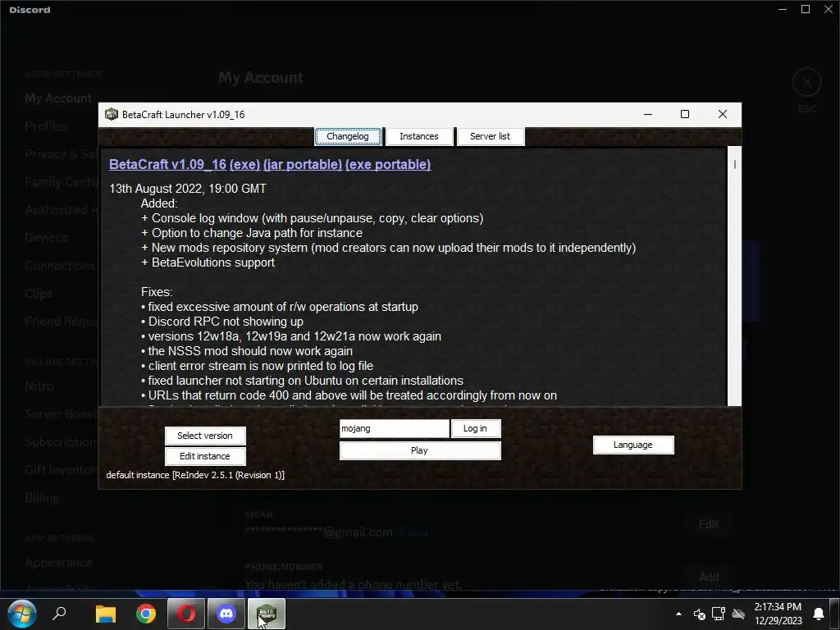Maximize the BetaCraft Launcher window
This screenshot has width=840, height=630.
pyautogui.click(x=685, y=114)
